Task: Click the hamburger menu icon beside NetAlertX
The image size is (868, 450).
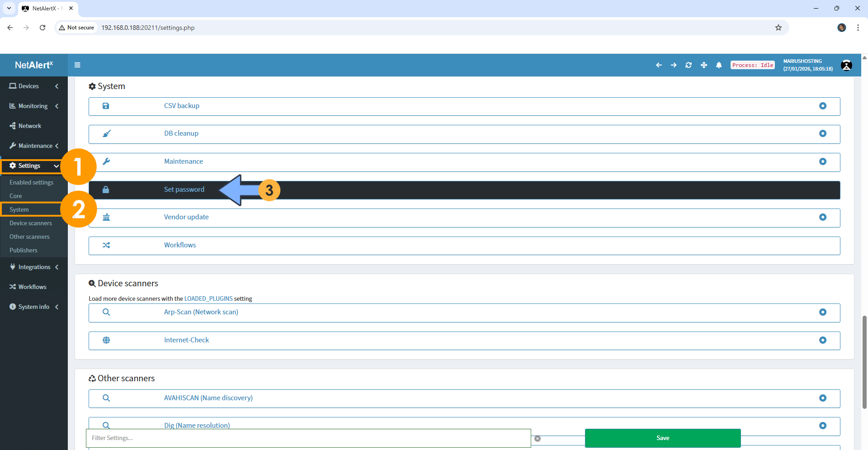Action: (x=77, y=65)
